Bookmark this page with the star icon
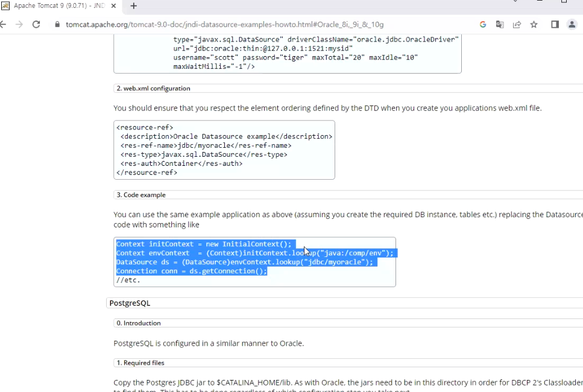This screenshot has height=392, width=583. point(534,25)
